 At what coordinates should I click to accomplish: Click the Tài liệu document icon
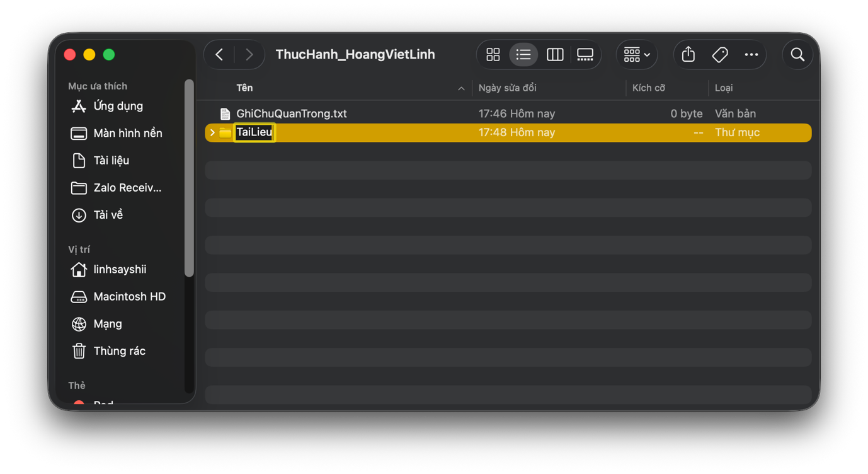coord(79,160)
